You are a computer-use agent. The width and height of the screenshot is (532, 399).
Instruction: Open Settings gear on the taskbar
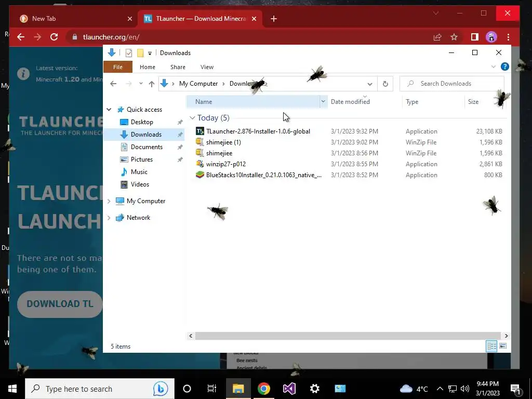pos(314,389)
